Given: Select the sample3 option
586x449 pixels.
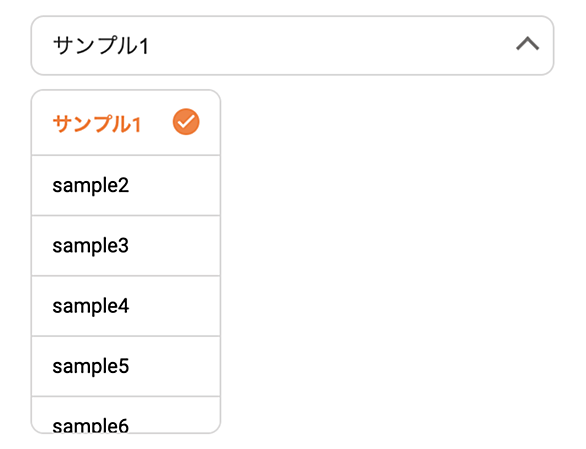Looking at the screenshot, I should coord(90,246).
